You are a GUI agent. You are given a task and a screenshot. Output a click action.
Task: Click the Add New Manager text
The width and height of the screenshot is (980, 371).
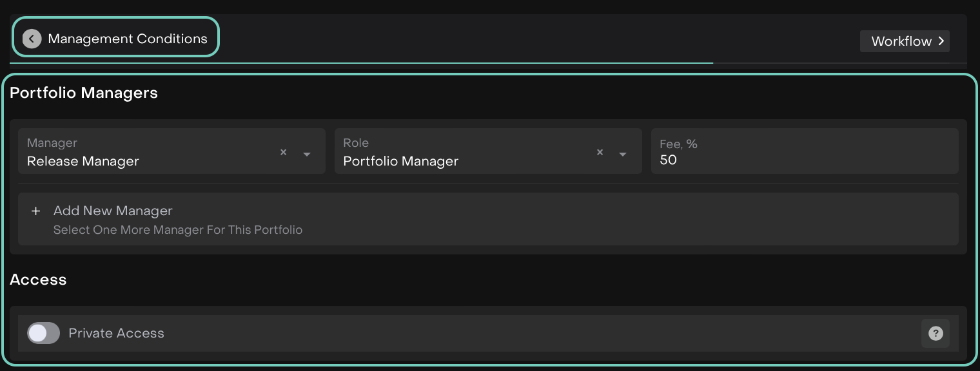(113, 211)
